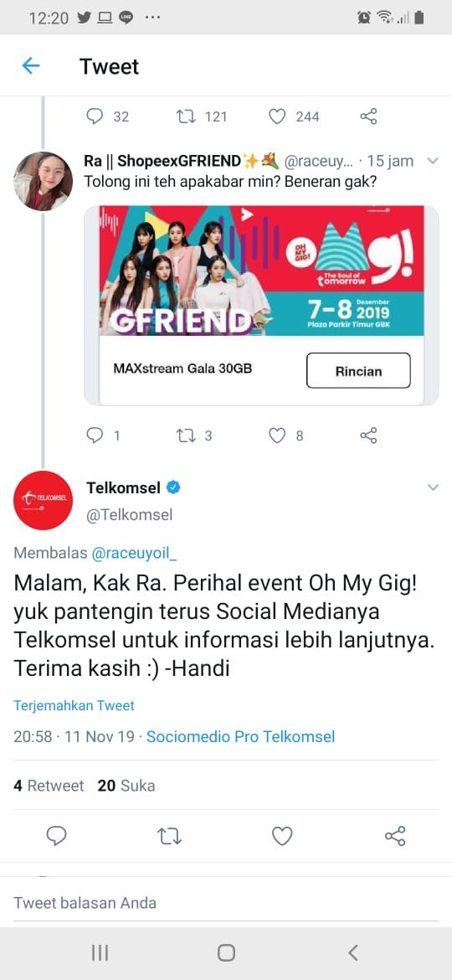Open dropdown arrow on Ra's tweet

433,162
